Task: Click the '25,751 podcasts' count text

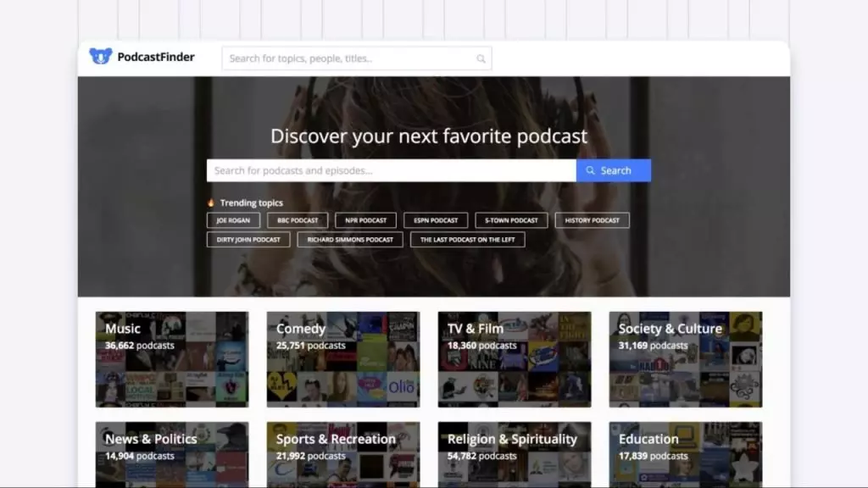Action: 310,346
